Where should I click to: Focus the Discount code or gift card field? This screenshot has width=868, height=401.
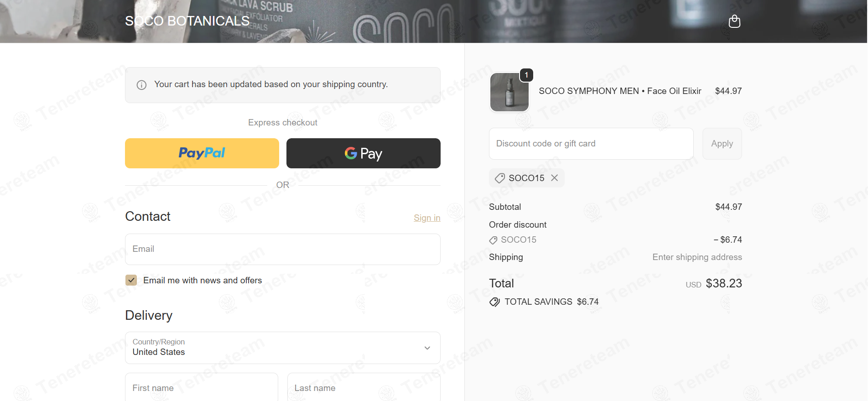coord(591,144)
